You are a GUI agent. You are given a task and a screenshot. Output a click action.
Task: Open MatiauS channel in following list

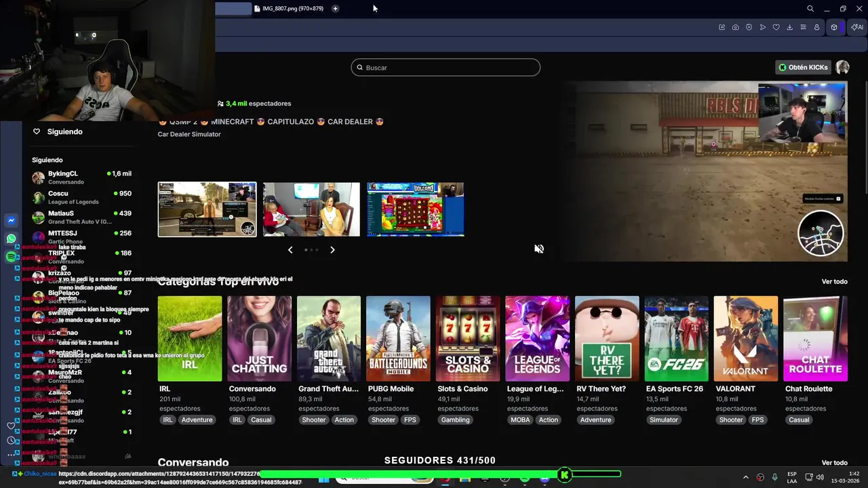(x=81, y=217)
